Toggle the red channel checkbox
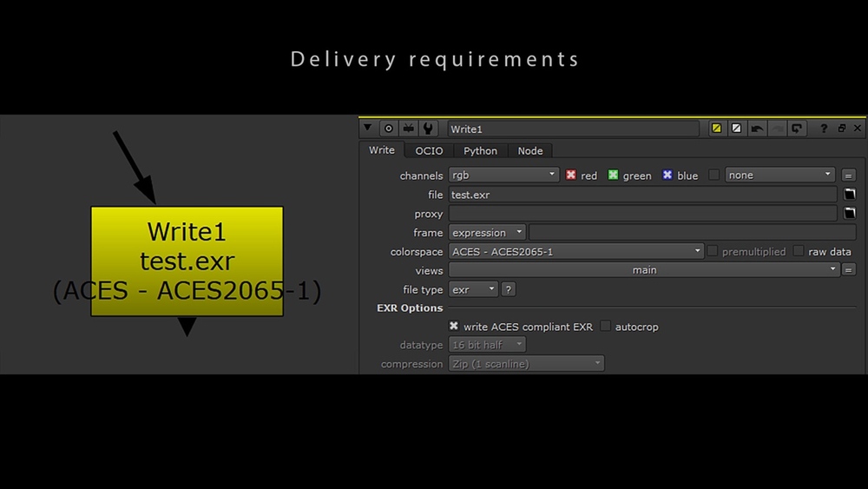868x489 pixels. click(x=571, y=175)
